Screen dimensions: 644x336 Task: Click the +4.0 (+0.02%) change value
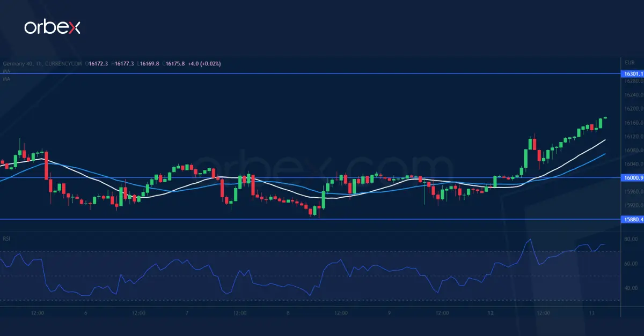click(204, 64)
